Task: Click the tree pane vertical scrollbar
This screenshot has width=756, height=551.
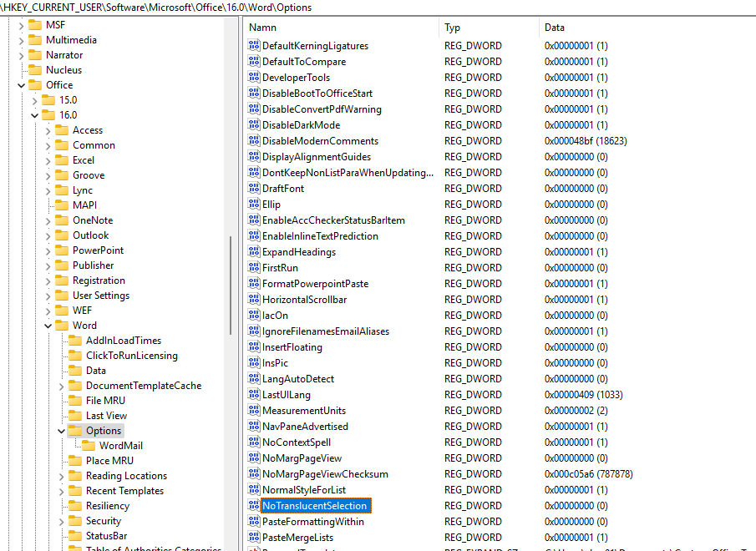Action: click(x=231, y=284)
